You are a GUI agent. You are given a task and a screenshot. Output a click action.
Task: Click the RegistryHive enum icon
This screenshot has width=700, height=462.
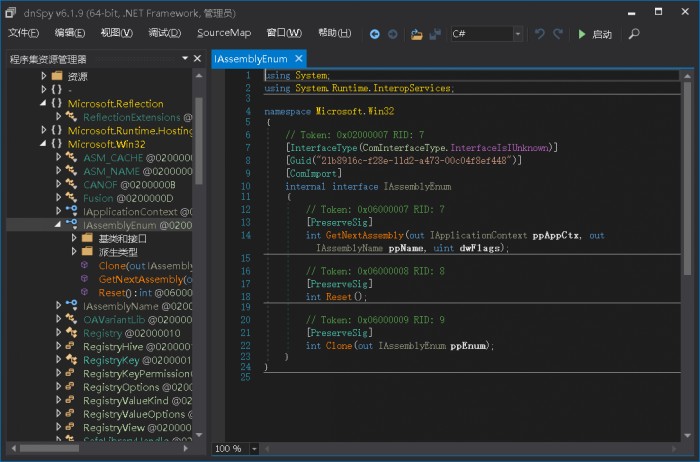[71, 346]
